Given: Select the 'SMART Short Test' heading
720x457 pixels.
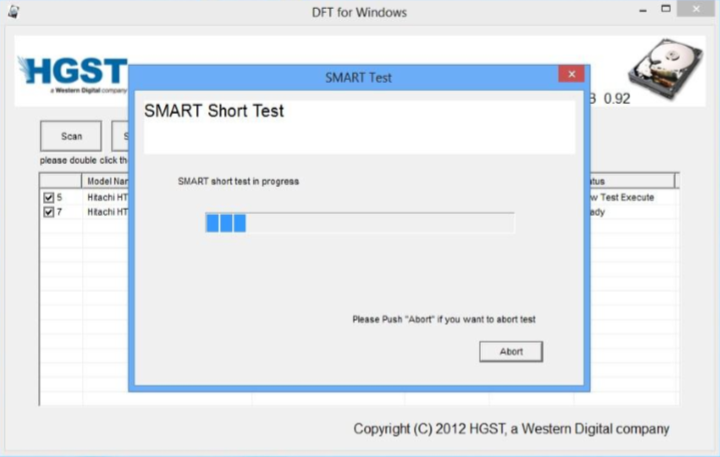Looking at the screenshot, I should point(214,111).
